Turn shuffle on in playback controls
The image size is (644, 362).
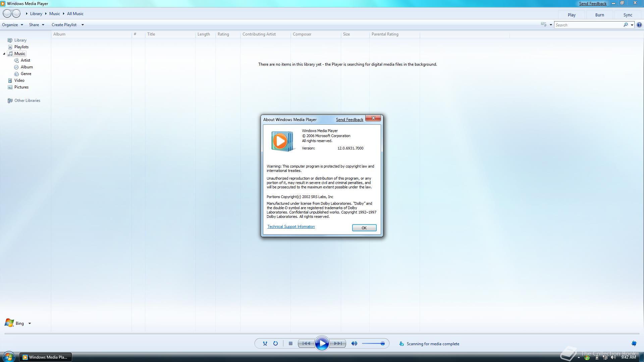point(265,344)
